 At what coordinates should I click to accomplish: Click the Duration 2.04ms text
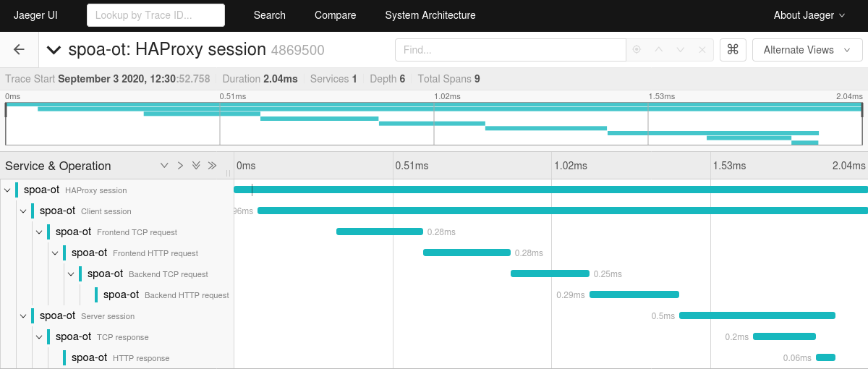pyautogui.click(x=260, y=79)
